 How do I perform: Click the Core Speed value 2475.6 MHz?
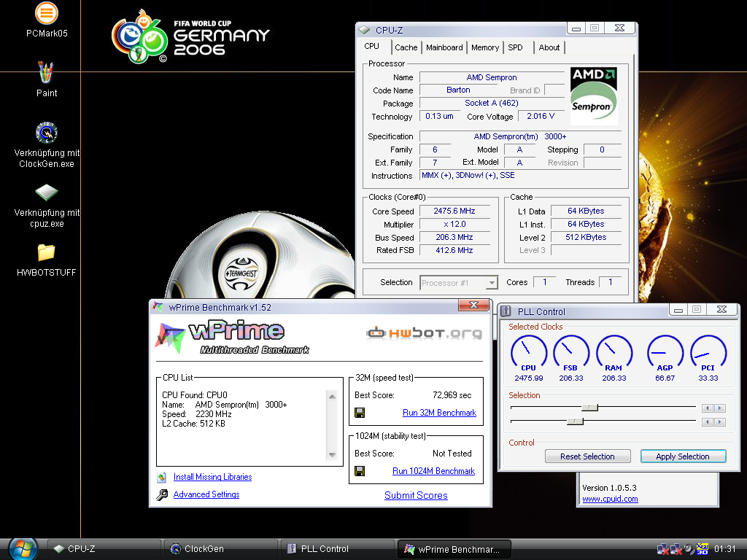tap(454, 211)
